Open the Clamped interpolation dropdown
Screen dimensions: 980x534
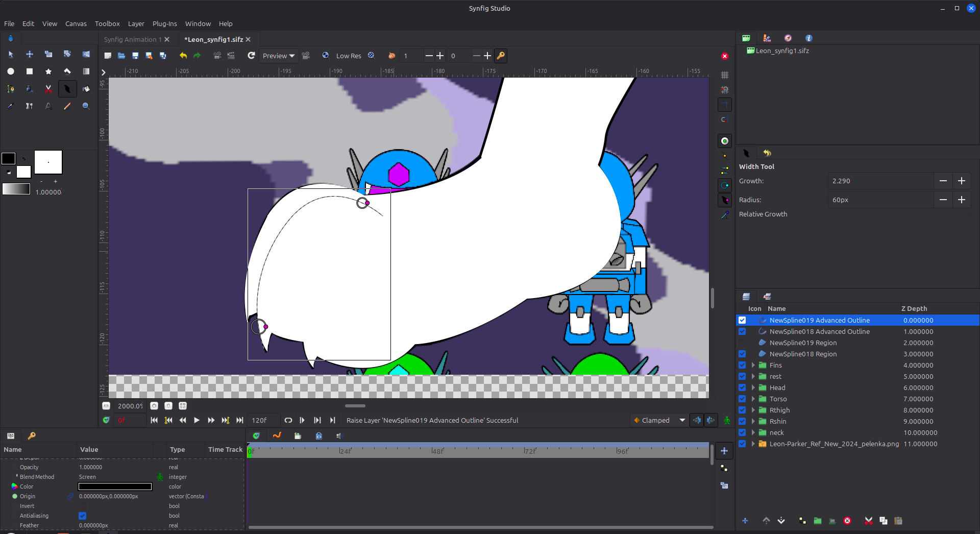click(659, 420)
